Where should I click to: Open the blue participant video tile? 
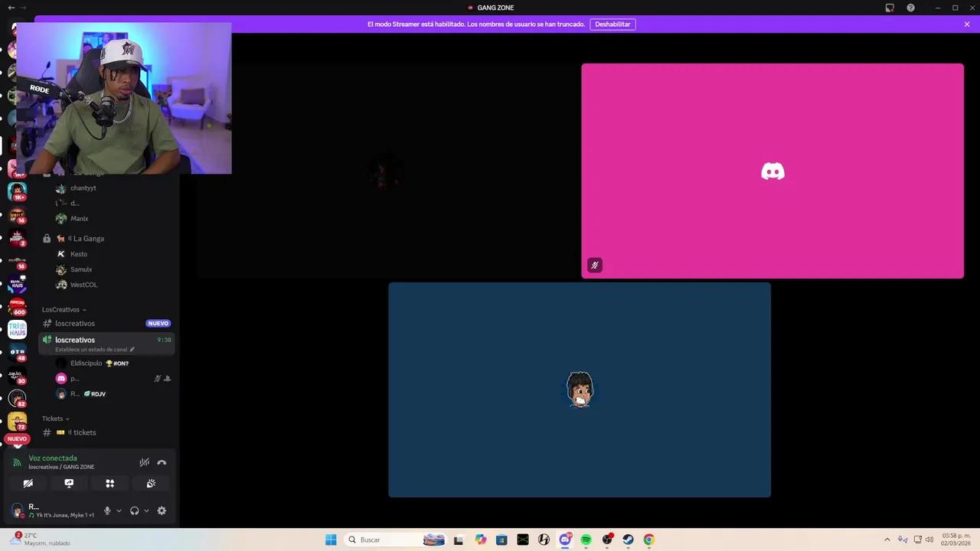click(x=580, y=390)
